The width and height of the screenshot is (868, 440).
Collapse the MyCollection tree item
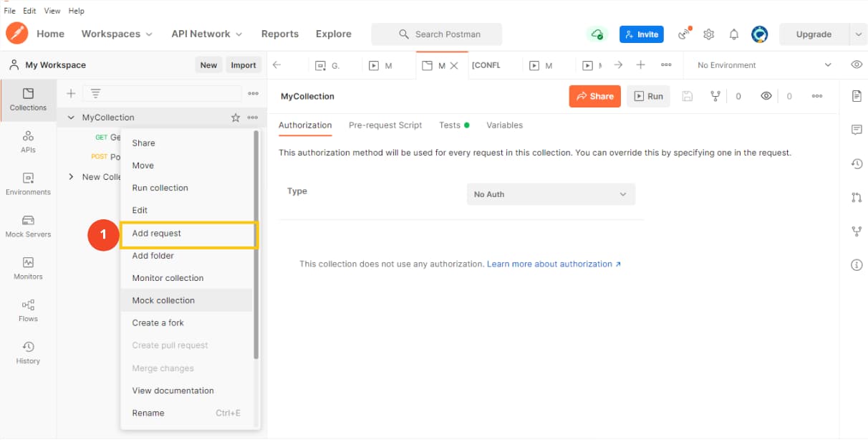pyautogui.click(x=70, y=117)
